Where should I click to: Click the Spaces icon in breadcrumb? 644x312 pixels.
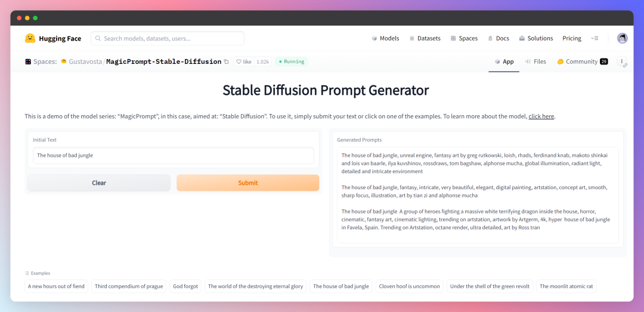[28, 61]
